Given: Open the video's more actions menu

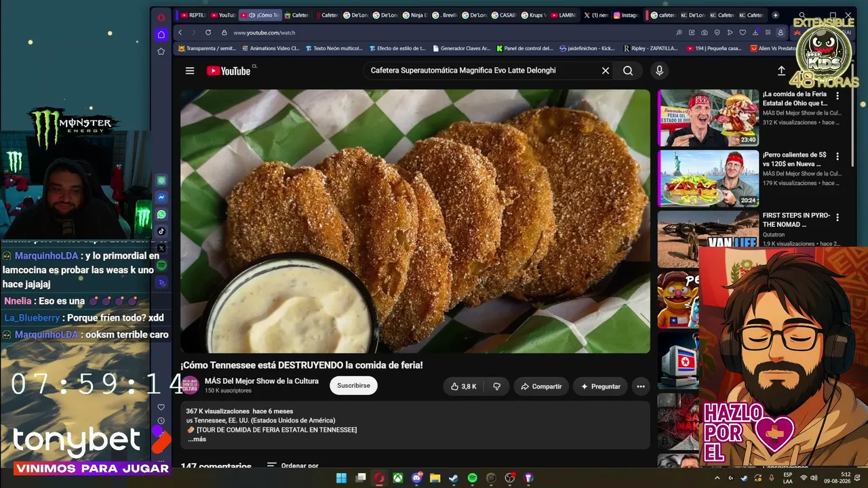Looking at the screenshot, I should pos(641,386).
